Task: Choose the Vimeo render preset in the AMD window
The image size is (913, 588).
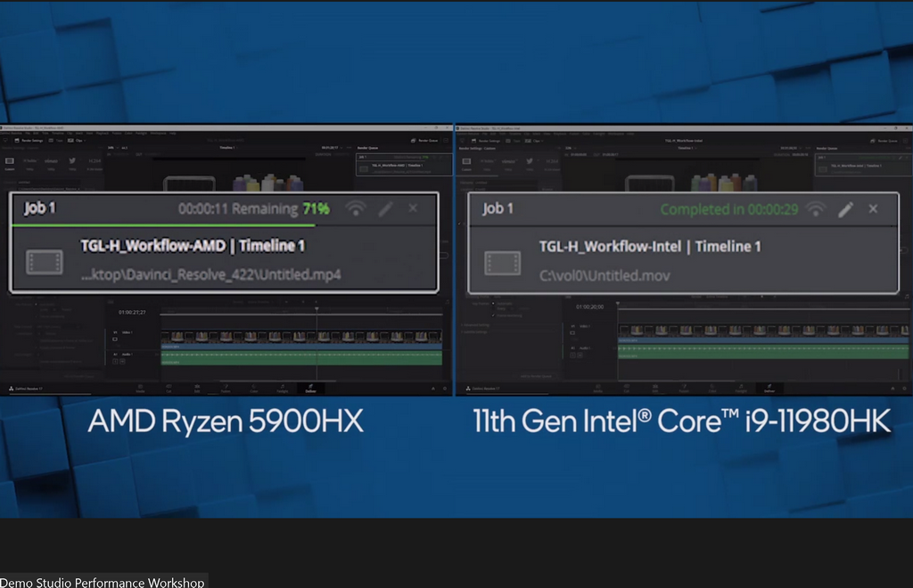Action: [x=51, y=163]
